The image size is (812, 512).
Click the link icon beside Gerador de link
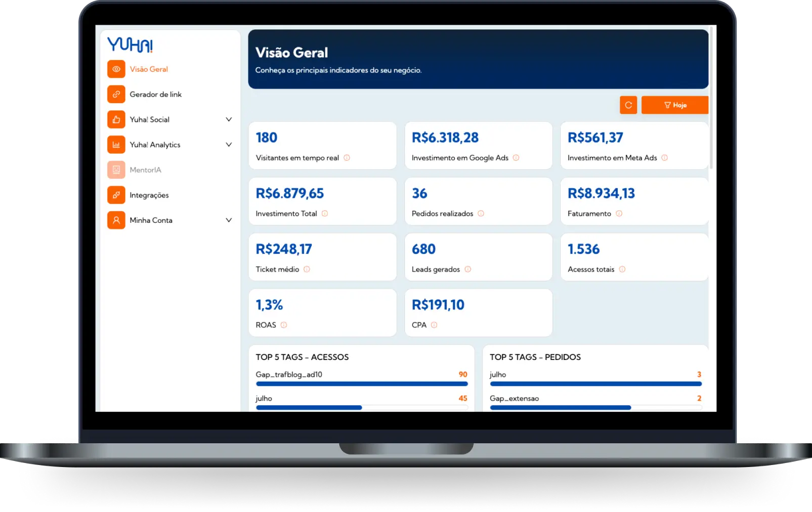pyautogui.click(x=116, y=94)
